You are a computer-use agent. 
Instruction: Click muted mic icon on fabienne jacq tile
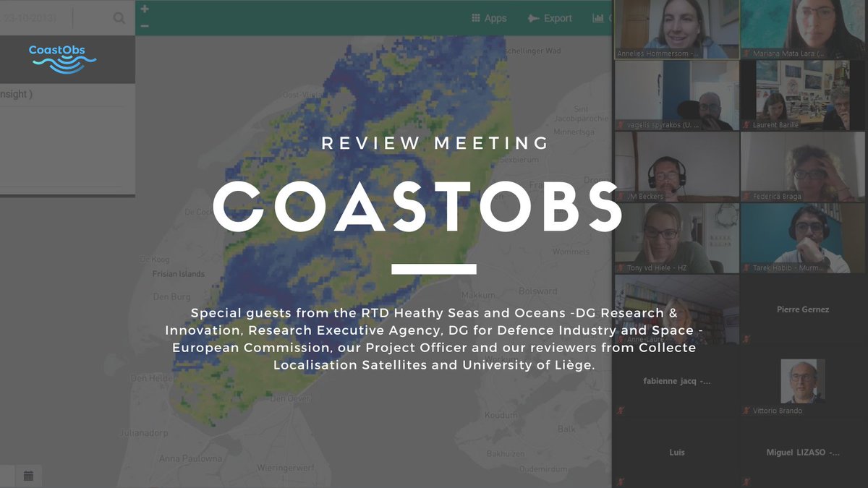pyautogui.click(x=620, y=411)
